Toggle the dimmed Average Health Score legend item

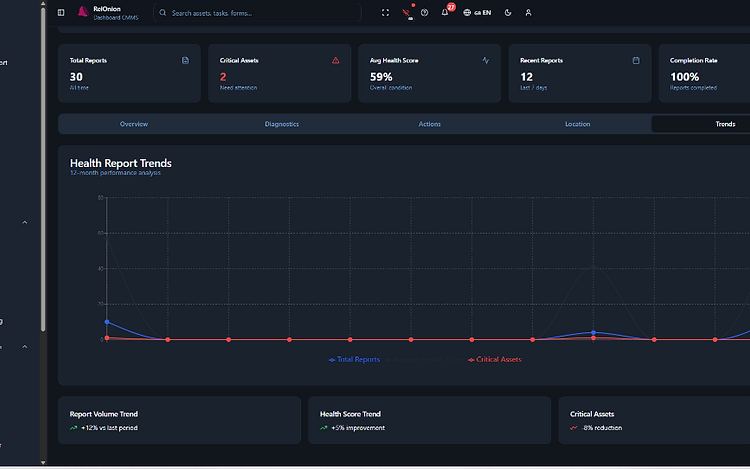point(424,360)
